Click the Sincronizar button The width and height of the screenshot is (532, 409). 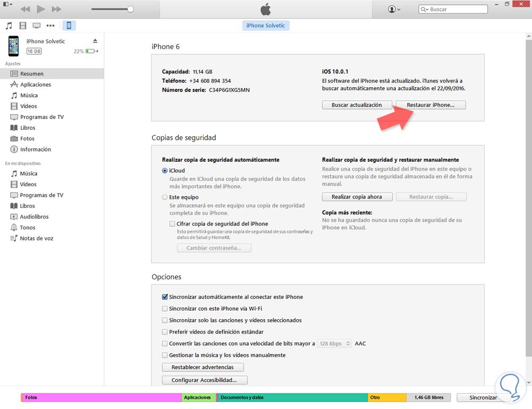(483, 397)
